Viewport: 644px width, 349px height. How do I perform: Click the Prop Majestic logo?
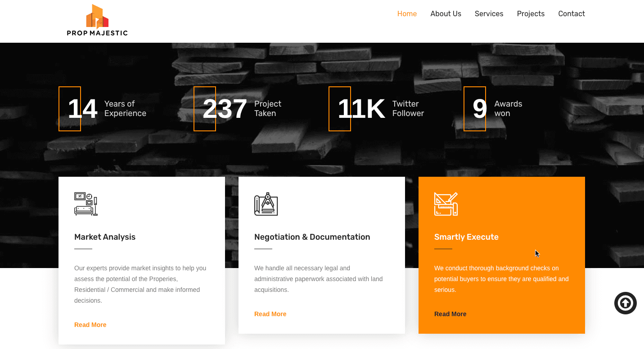tap(97, 20)
